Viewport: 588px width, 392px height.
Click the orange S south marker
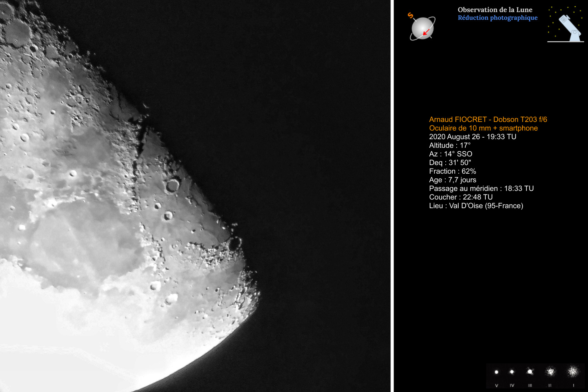pos(410,16)
